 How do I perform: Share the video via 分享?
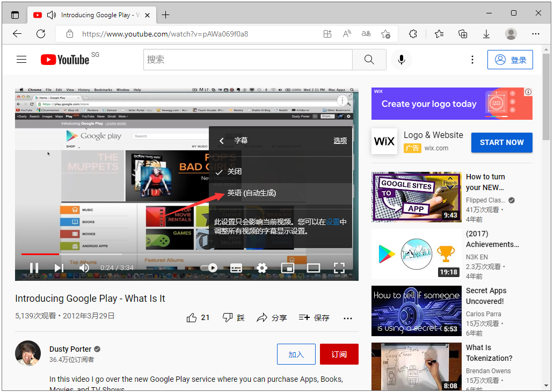[x=272, y=318]
